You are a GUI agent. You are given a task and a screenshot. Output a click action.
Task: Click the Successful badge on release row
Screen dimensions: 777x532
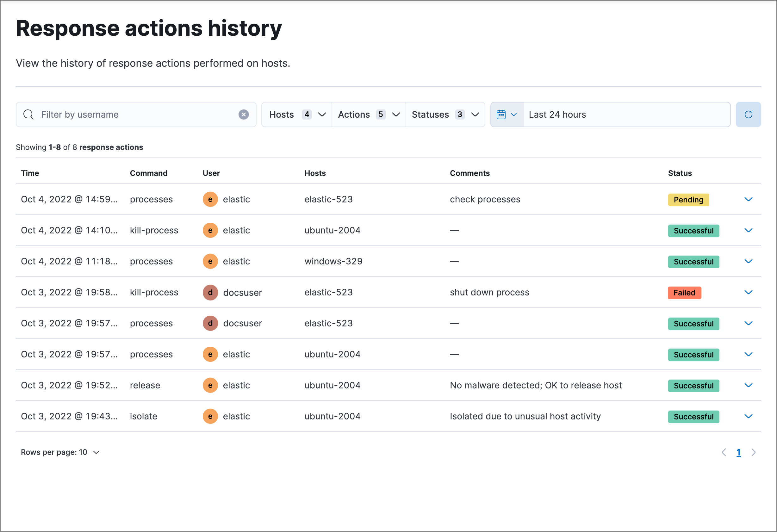point(693,385)
